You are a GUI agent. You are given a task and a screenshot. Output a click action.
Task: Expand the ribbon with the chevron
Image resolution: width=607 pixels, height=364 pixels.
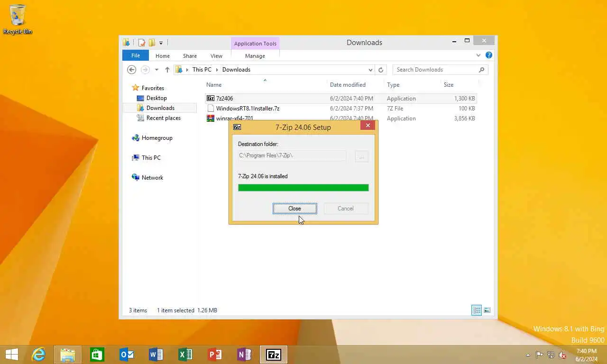(478, 55)
